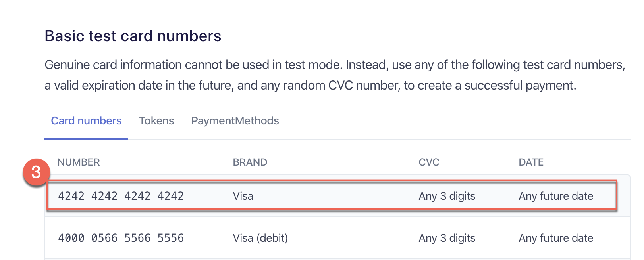Screen dimensions: 644x260
Task: Select the Visa brand cell
Action: click(243, 196)
